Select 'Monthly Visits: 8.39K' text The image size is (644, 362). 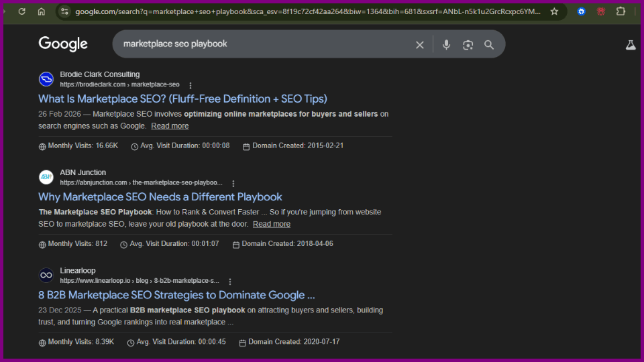coord(81,342)
